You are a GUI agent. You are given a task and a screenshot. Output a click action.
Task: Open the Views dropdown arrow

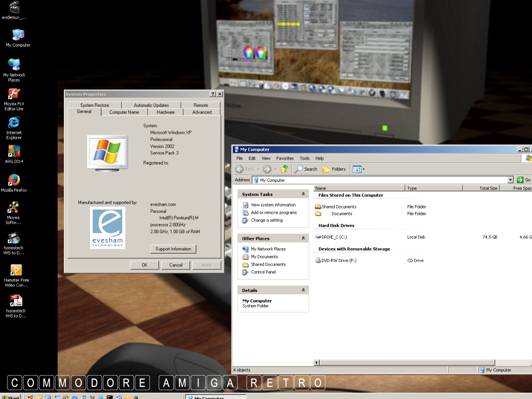tap(364, 169)
